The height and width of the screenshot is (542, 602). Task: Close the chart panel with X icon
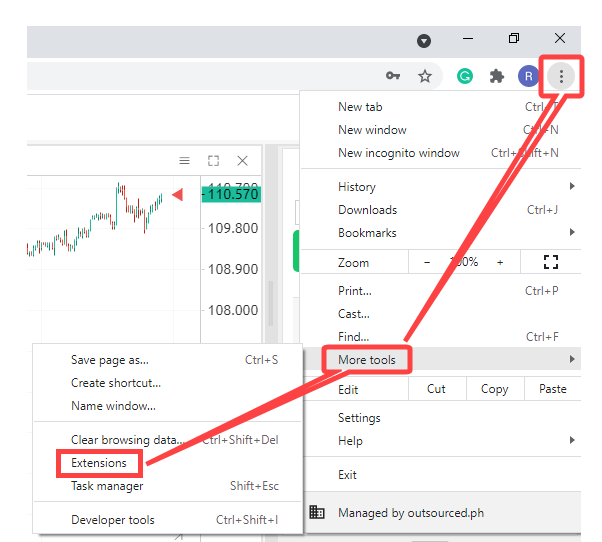click(x=242, y=160)
